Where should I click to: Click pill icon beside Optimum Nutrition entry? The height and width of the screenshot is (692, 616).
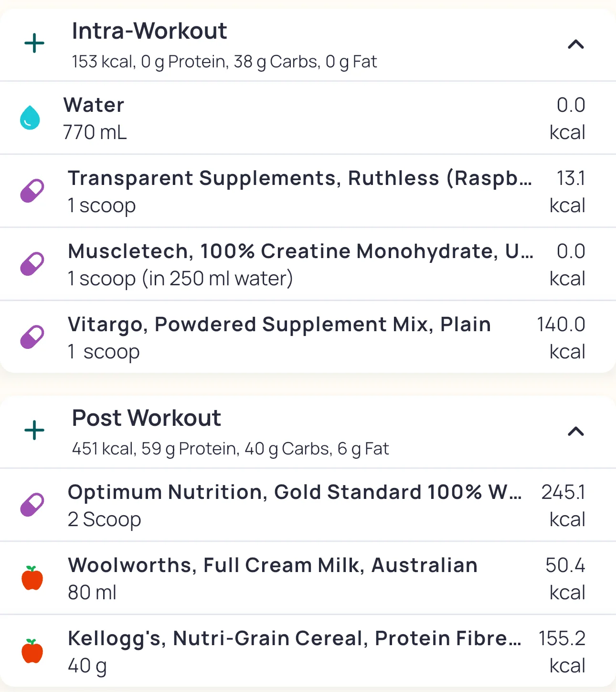point(32,505)
